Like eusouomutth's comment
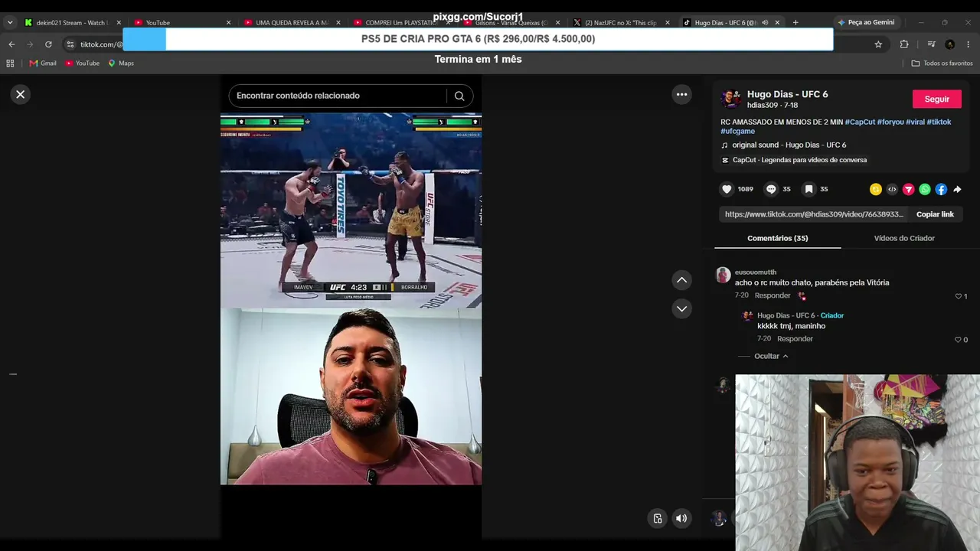The height and width of the screenshot is (551, 980). pyautogui.click(x=958, y=296)
